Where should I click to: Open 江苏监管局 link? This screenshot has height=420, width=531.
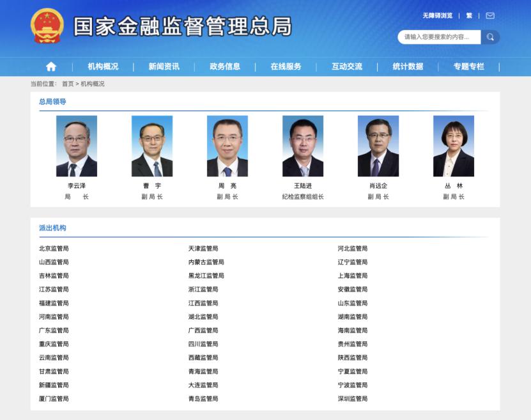point(54,289)
